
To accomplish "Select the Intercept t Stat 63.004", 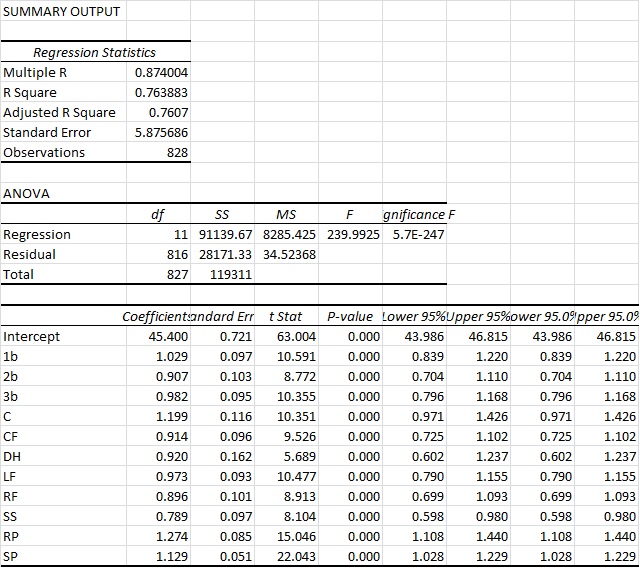I will 296,337.
